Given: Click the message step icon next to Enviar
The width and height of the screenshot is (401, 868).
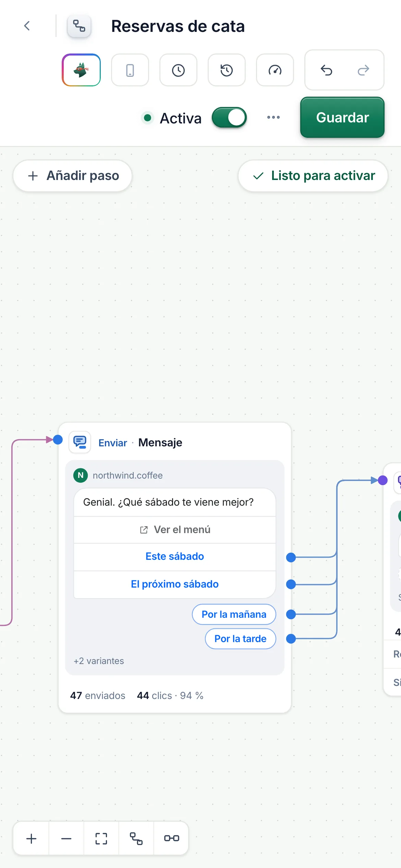Looking at the screenshot, I should coord(80,442).
